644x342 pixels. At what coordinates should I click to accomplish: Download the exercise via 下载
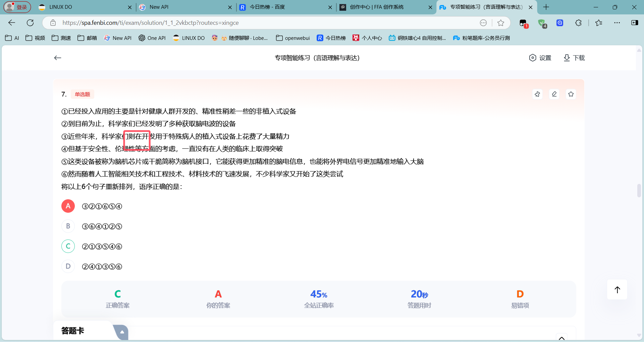[574, 58]
